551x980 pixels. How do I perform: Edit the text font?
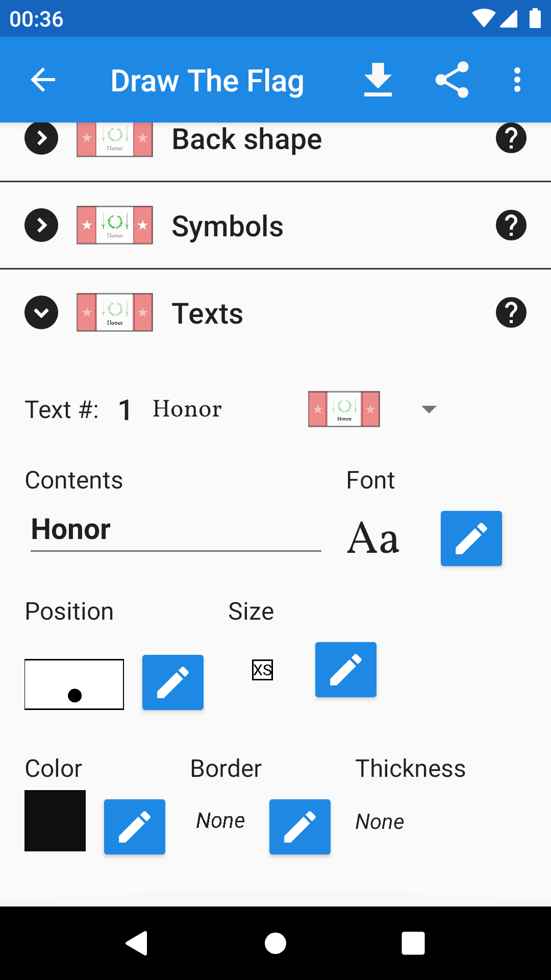tap(471, 538)
